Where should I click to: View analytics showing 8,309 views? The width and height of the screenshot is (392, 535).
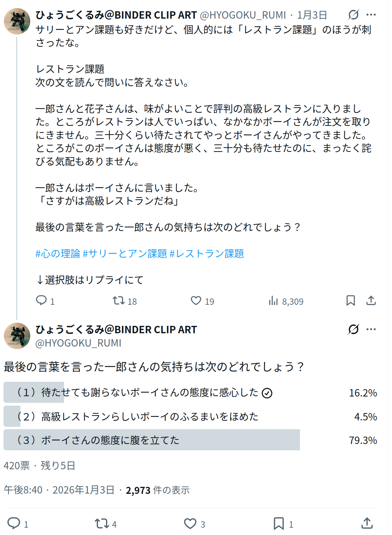point(274,301)
